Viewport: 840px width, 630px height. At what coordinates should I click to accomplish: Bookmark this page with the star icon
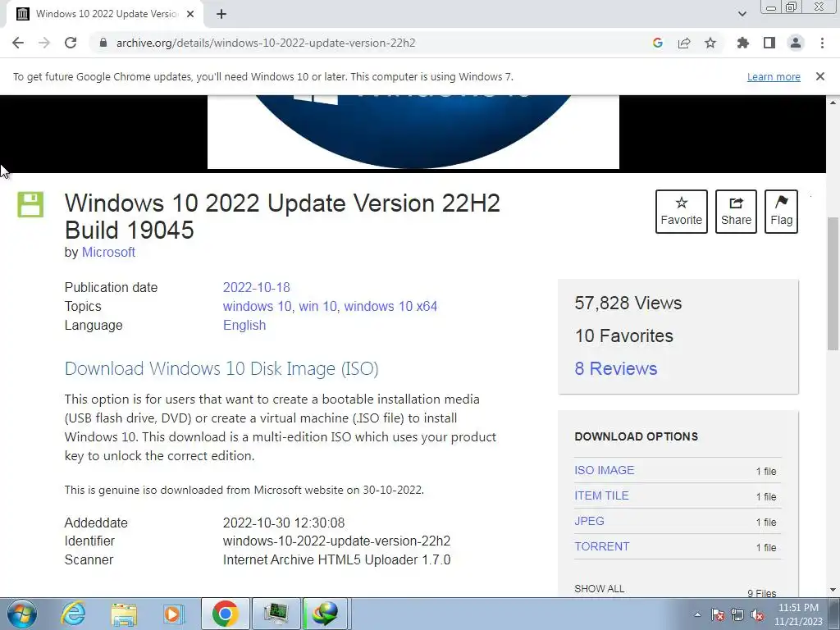point(710,43)
